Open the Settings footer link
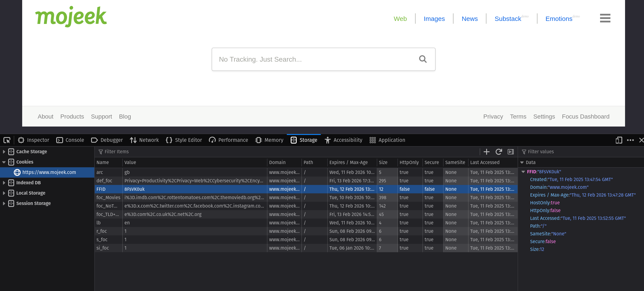644x291 pixels. click(x=544, y=116)
